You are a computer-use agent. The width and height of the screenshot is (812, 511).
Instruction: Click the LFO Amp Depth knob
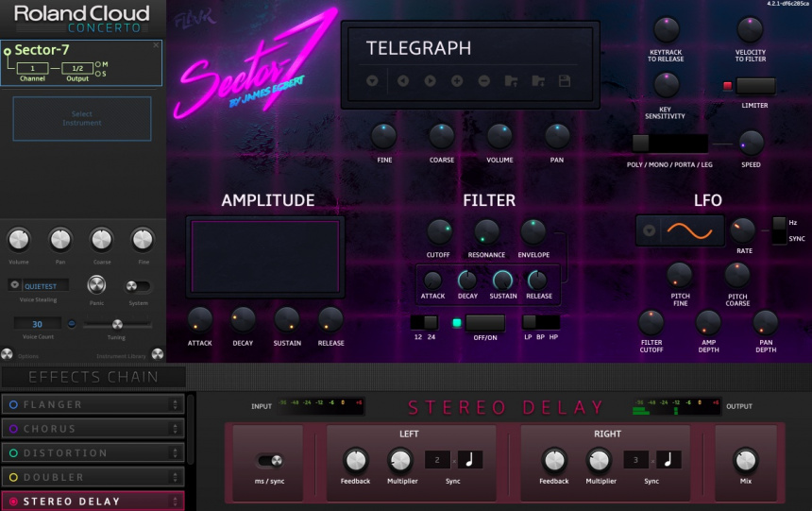click(x=708, y=322)
